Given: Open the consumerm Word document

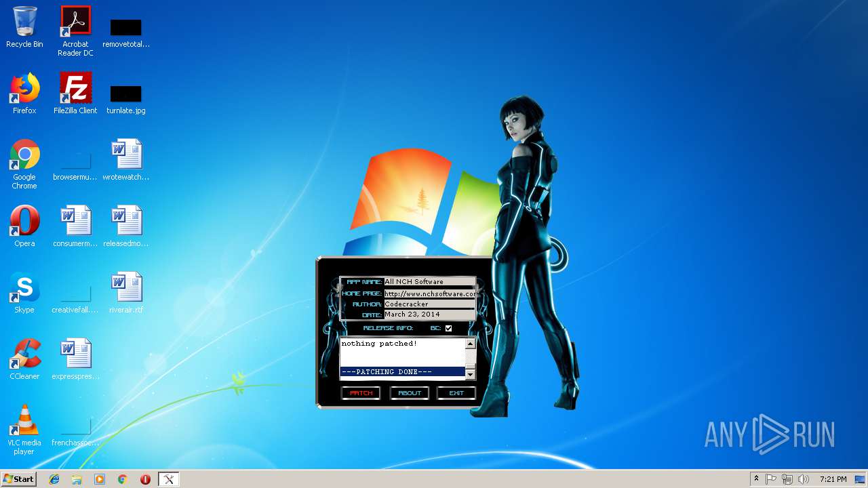Looking at the screenshot, I should point(75,226).
